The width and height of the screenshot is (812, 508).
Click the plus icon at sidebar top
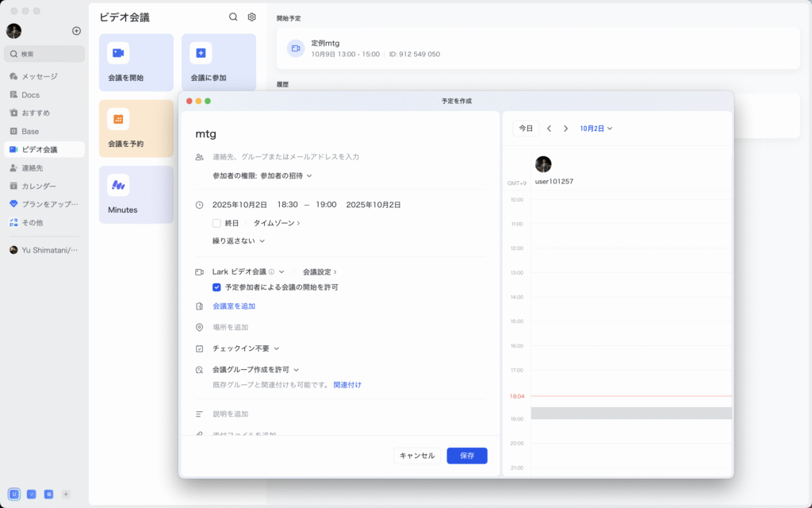tap(76, 31)
